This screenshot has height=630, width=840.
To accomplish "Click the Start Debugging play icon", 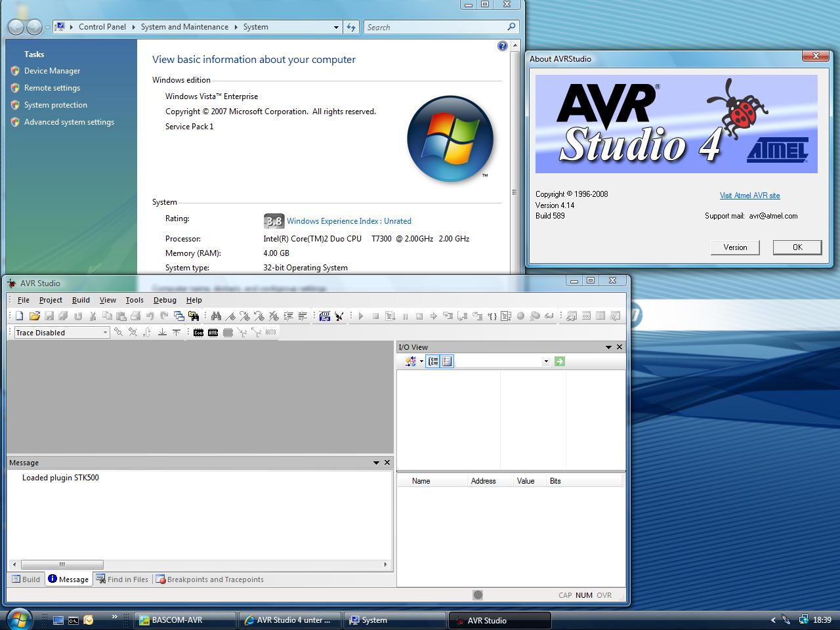I will 361,316.
